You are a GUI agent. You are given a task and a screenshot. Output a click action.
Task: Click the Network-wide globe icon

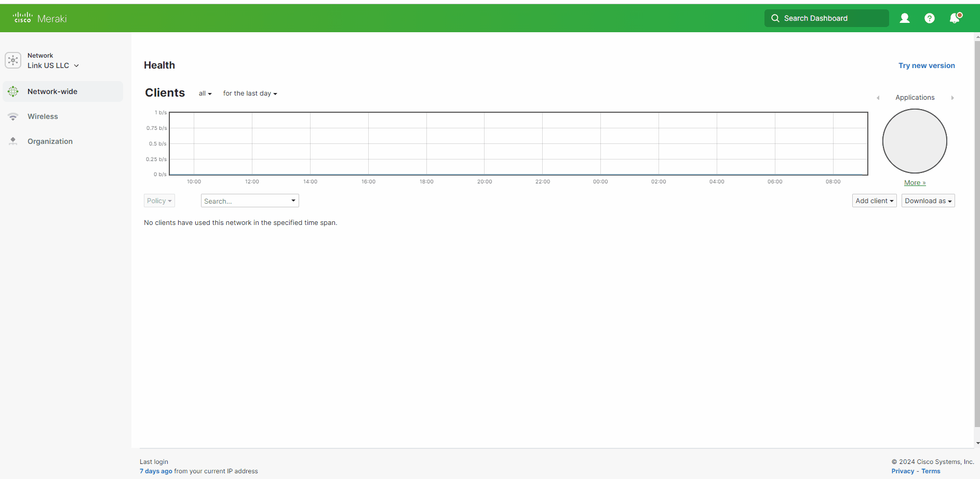pyautogui.click(x=13, y=91)
